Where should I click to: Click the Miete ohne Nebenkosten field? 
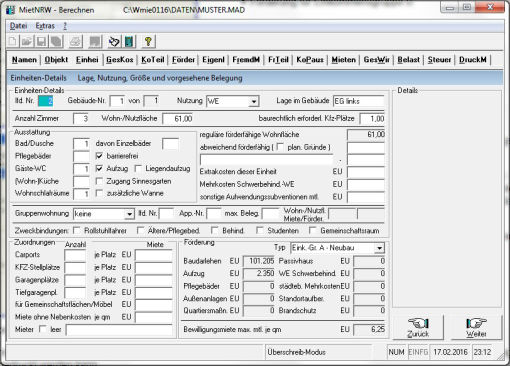pos(154,317)
